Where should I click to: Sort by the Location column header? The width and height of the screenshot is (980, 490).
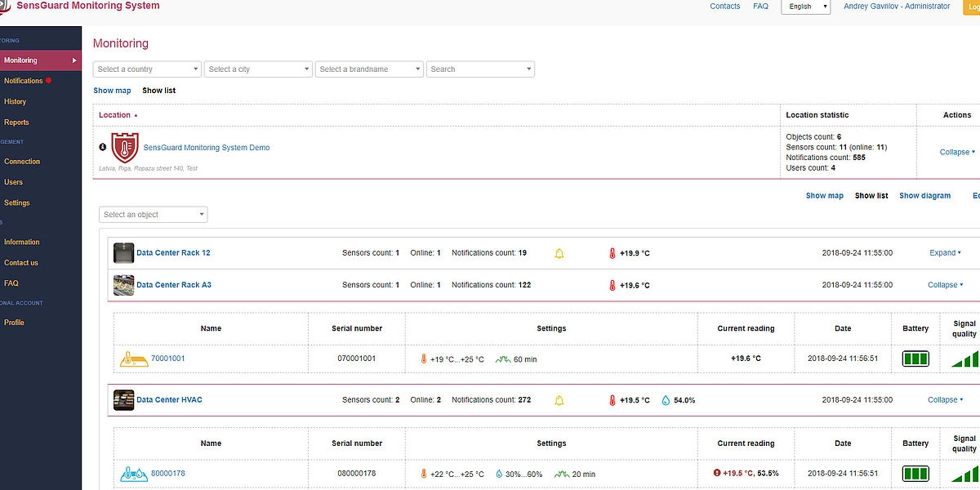click(115, 115)
